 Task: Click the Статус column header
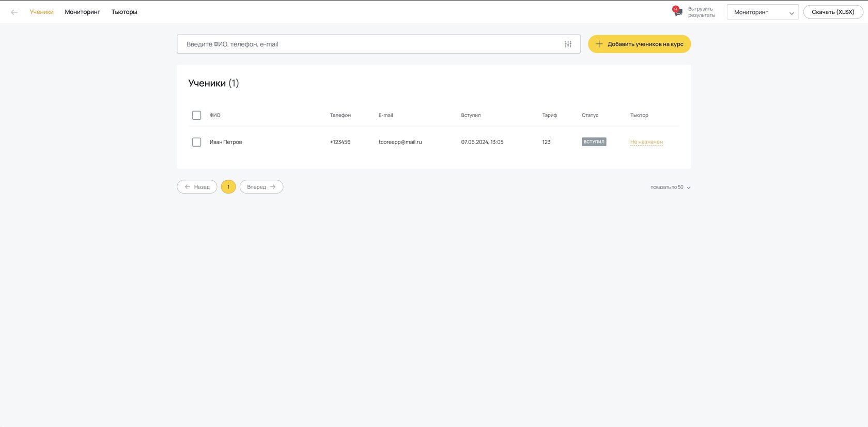point(590,115)
